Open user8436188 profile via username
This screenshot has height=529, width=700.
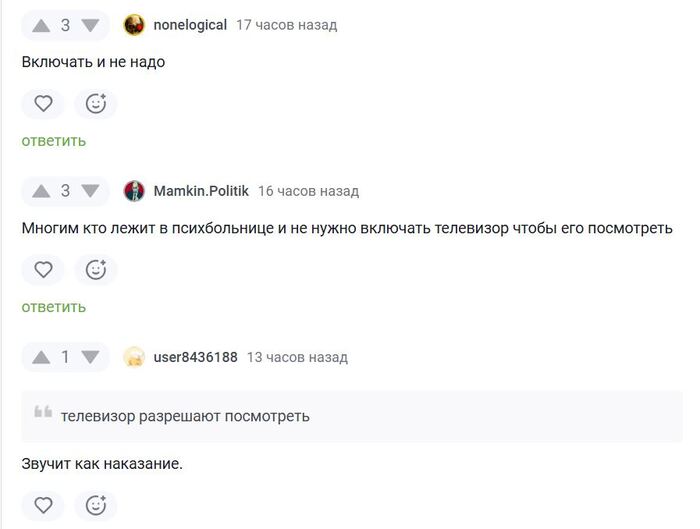click(x=195, y=357)
